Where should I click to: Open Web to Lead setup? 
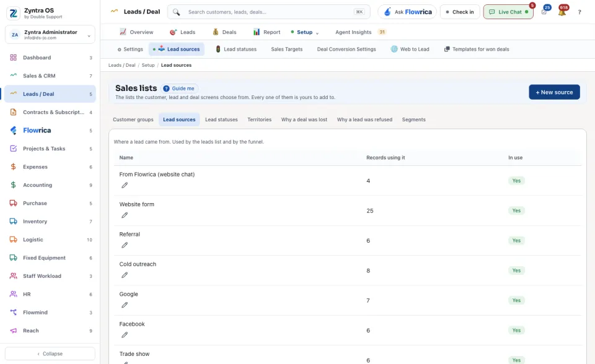(410, 50)
